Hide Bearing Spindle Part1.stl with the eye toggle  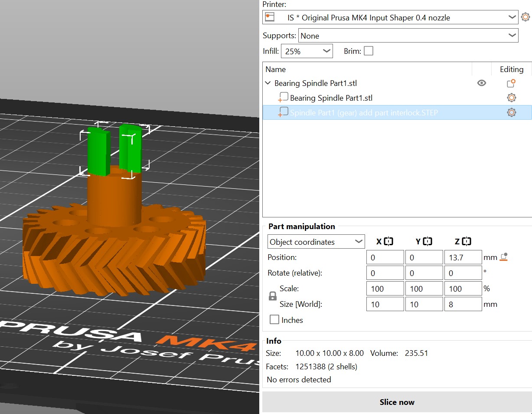tap(481, 83)
